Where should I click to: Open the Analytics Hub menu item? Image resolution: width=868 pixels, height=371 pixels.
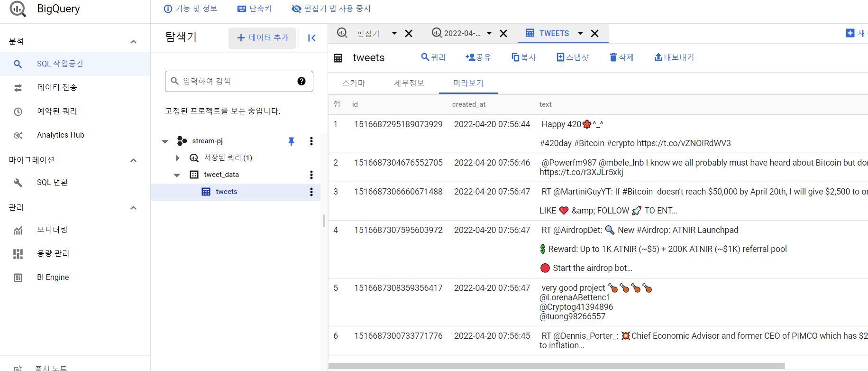tap(75, 135)
